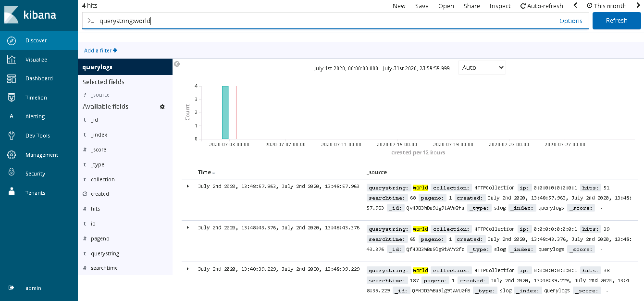This screenshot has height=301, width=644.
Task: Step time range backward with left chevron
Action: click(575, 6)
